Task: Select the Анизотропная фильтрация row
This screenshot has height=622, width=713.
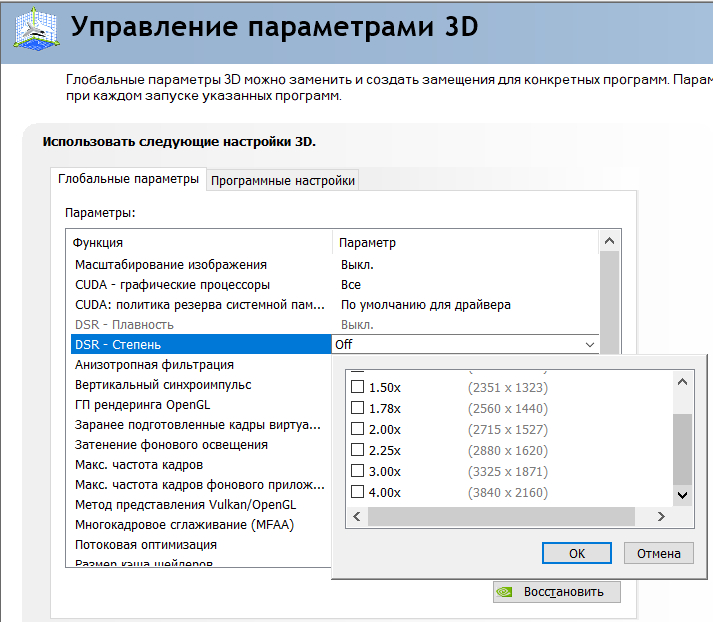Action: point(201,365)
